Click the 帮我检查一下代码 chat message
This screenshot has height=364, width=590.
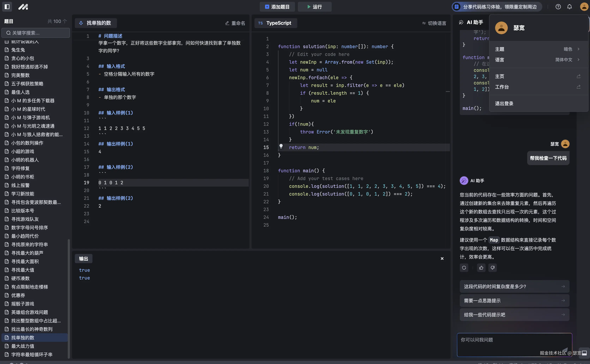[x=548, y=158]
